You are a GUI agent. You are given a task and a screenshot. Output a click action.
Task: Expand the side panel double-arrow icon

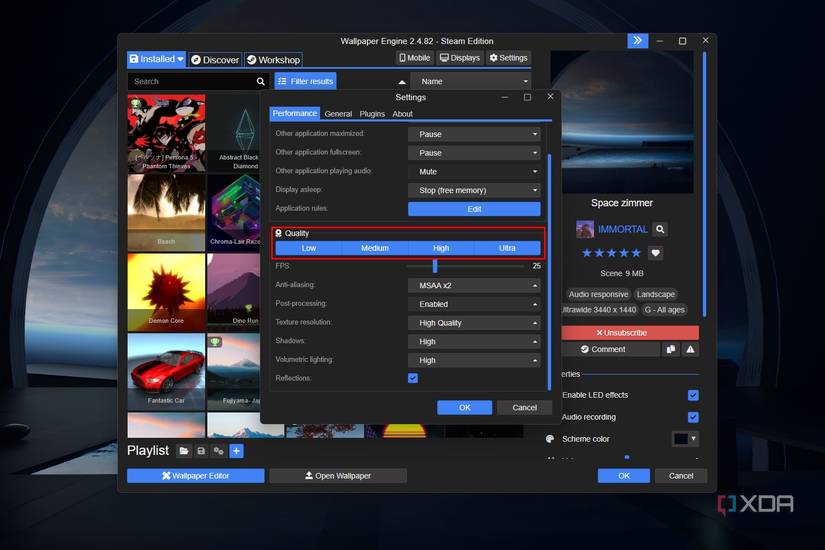pos(637,41)
